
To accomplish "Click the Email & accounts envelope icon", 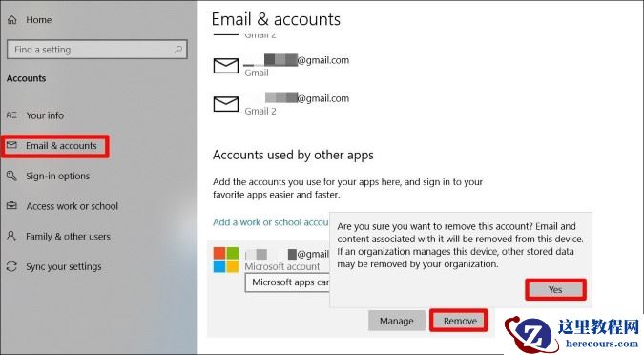I will [x=11, y=145].
